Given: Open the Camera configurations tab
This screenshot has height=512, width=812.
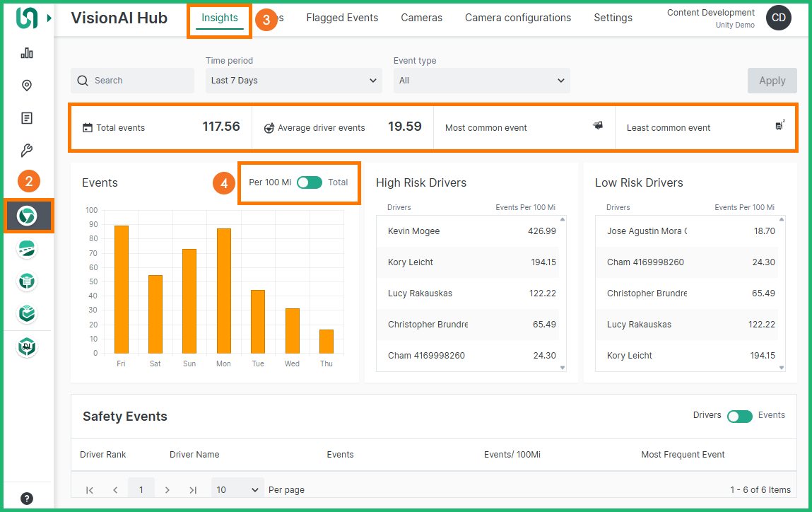Looking at the screenshot, I should pos(517,18).
